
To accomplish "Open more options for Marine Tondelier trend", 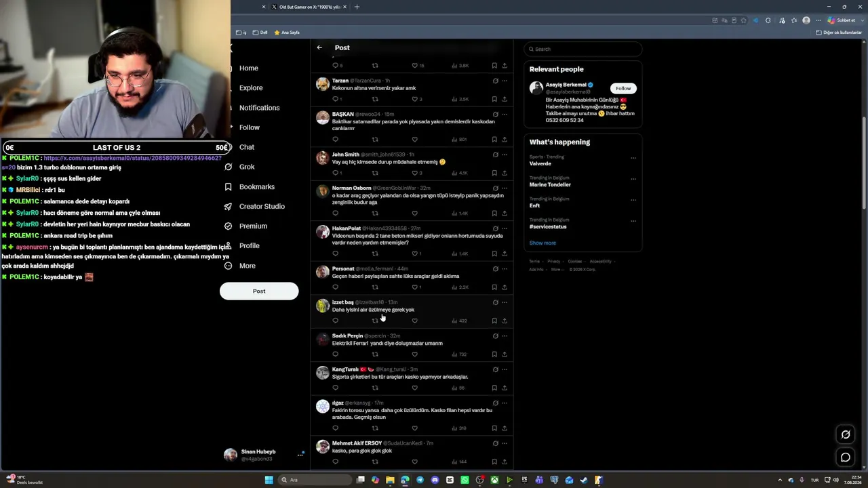I will point(633,179).
